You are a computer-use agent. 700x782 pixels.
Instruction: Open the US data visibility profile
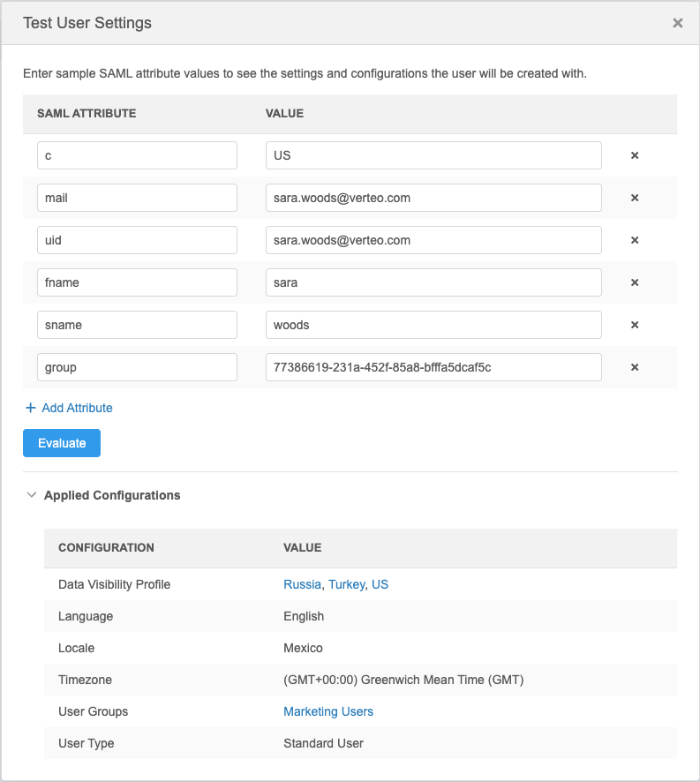(x=380, y=584)
